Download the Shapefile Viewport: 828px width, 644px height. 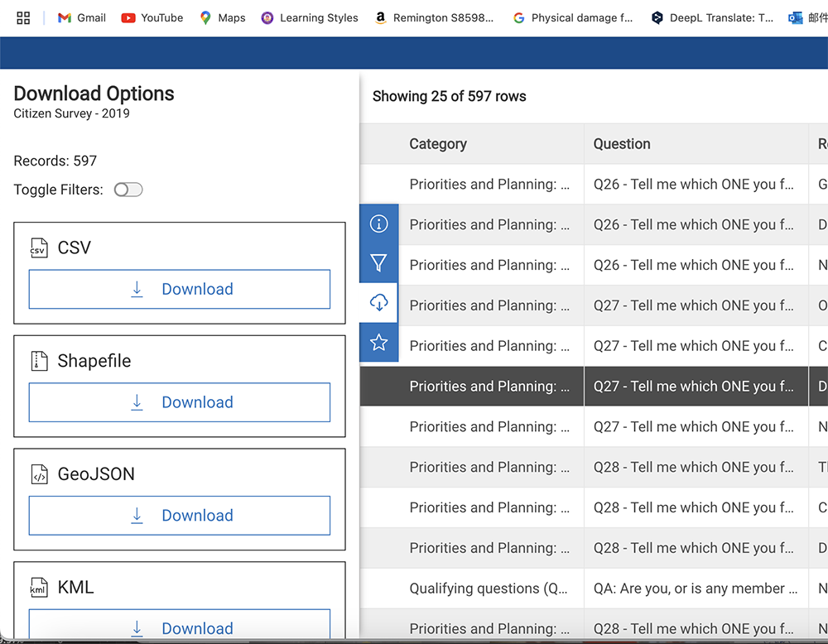point(180,402)
